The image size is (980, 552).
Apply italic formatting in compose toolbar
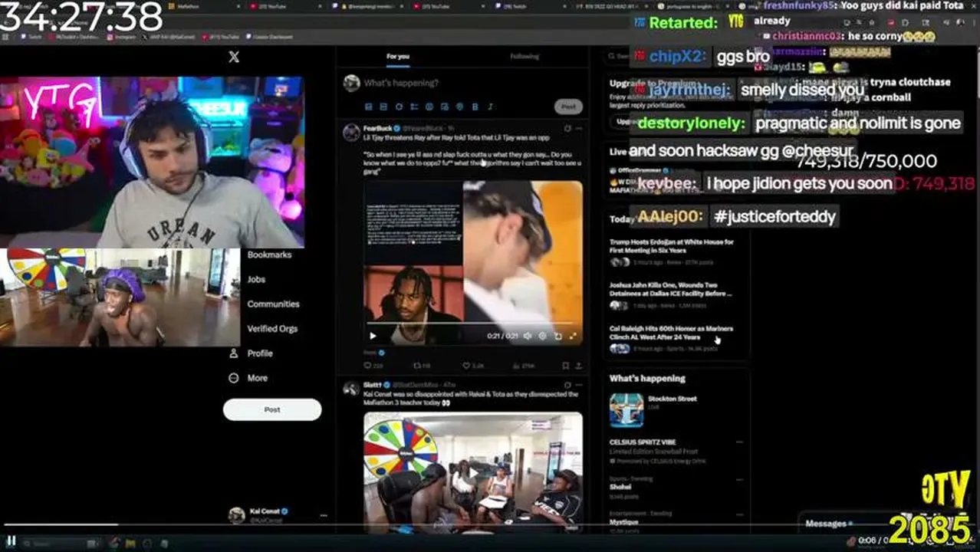(x=490, y=107)
